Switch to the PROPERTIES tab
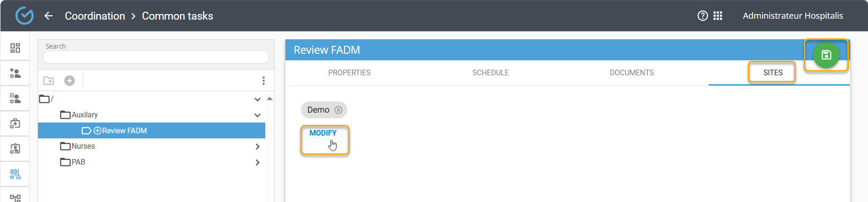 tap(349, 72)
